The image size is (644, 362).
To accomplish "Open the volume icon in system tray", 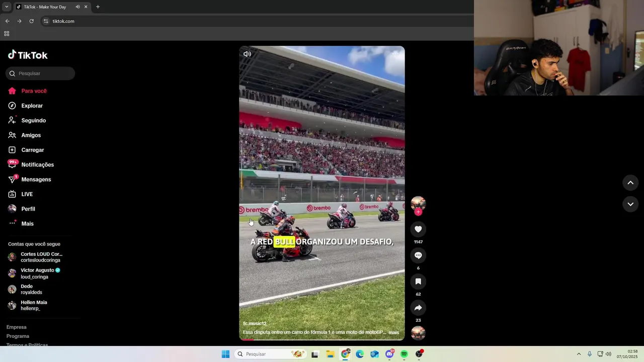I will coord(608,354).
